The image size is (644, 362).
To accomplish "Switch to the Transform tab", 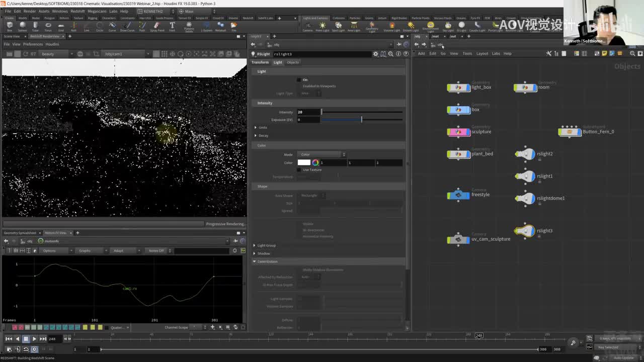I will (x=260, y=62).
